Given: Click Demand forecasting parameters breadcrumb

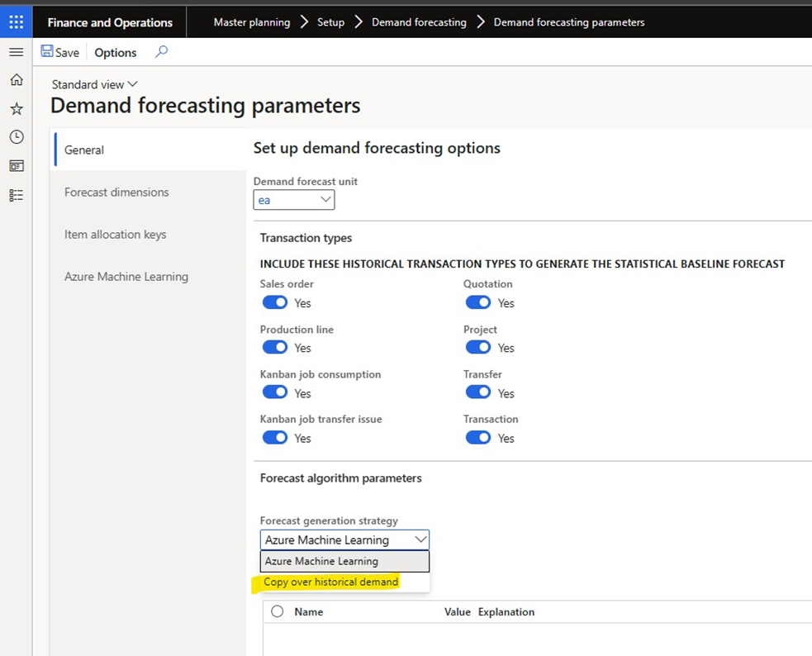Looking at the screenshot, I should [569, 22].
